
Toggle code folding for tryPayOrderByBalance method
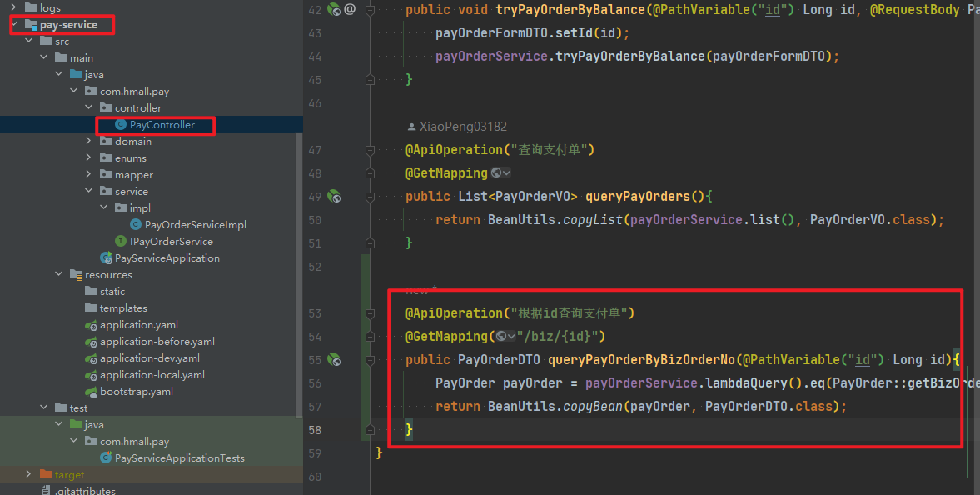click(x=370, y=10)
